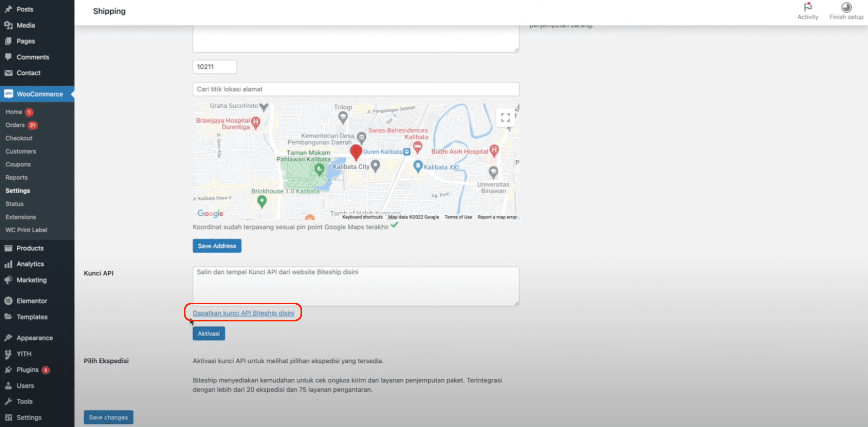
Task: Focus the Kunci API textarea
Action: (356, 286)
